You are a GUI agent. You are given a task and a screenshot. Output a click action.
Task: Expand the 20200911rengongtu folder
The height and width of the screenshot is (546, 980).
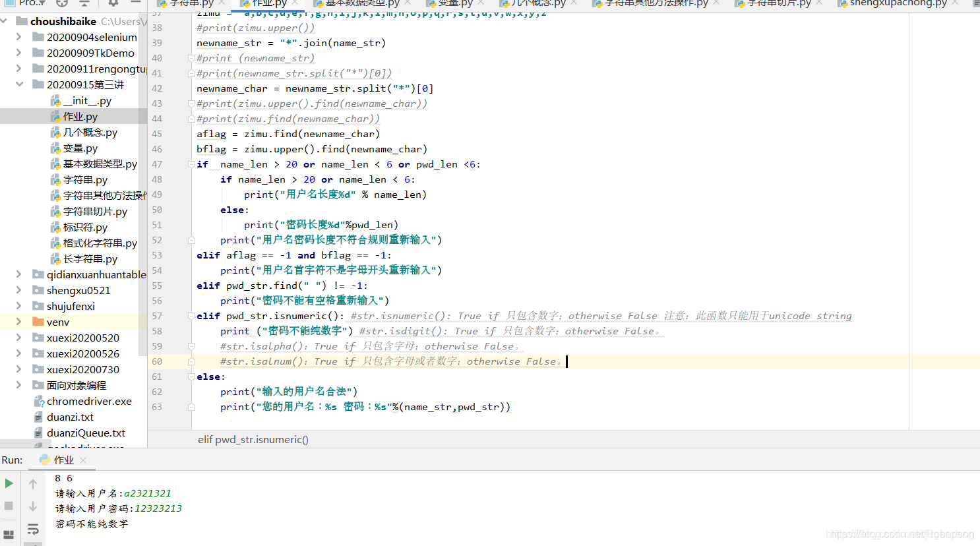tap(19, 69)
